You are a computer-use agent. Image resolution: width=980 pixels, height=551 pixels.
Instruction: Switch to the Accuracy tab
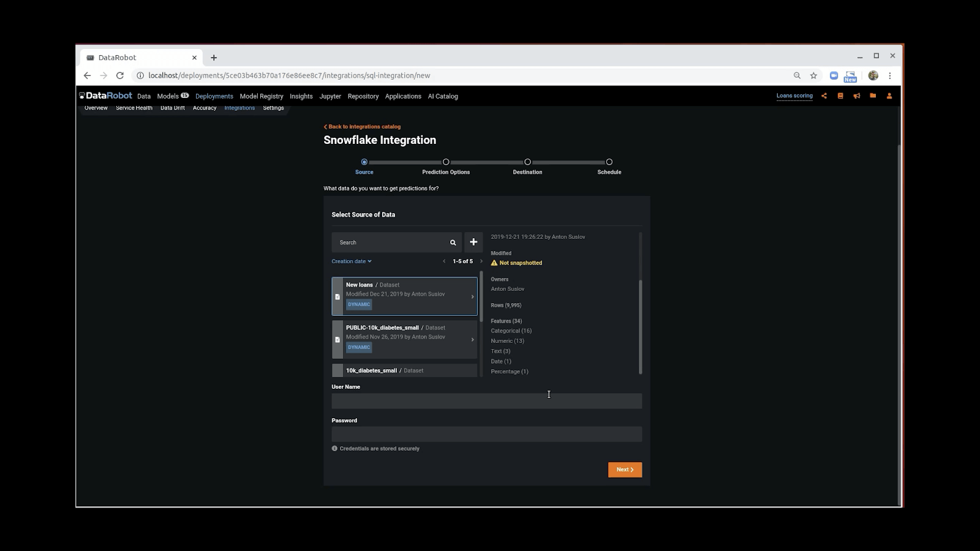205,108
